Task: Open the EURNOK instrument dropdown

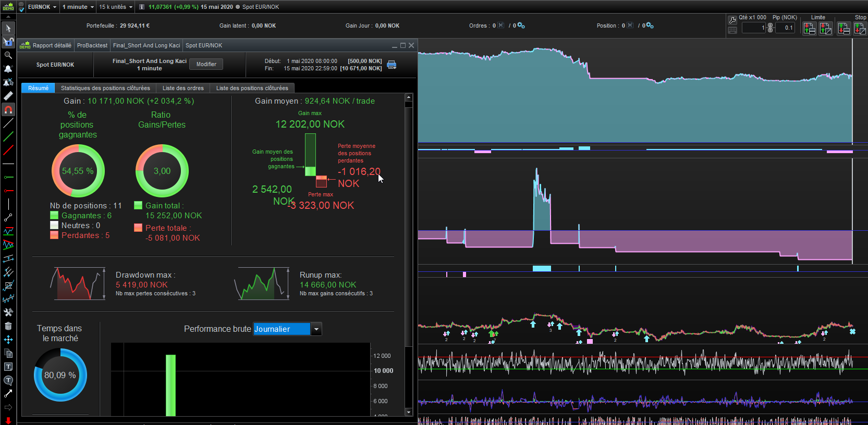Action: coord(42,7)
